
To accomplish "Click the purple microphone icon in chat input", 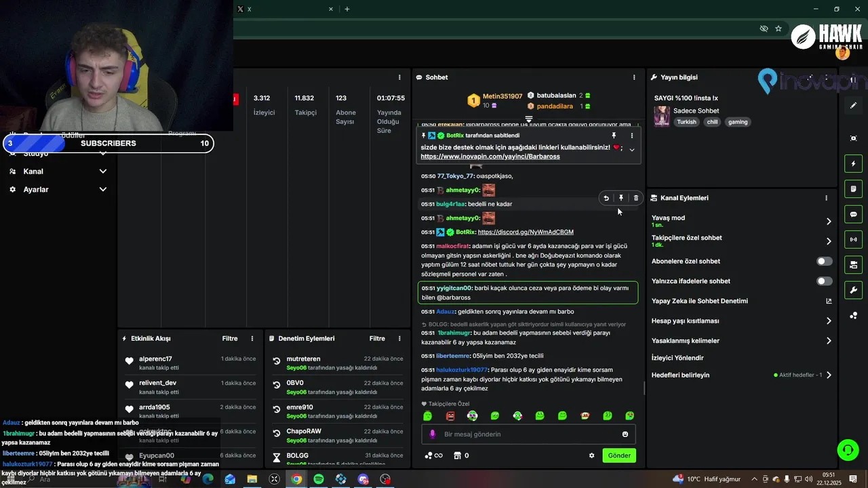I will (433, 434).
